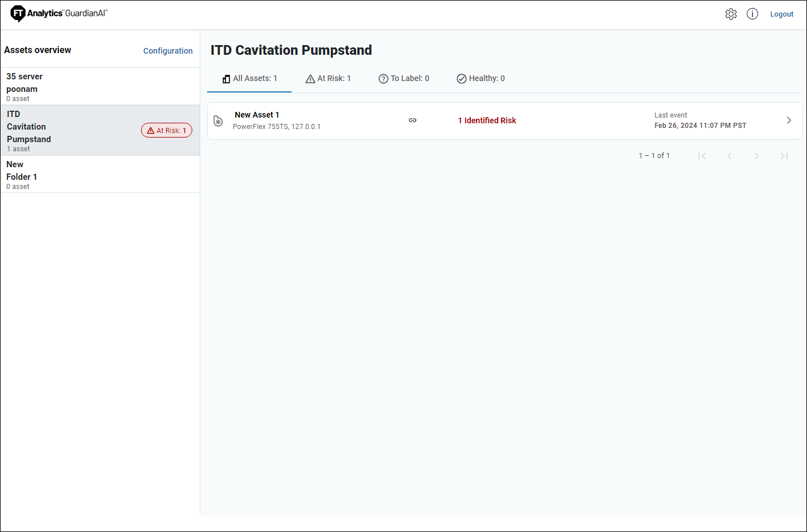Click the link icon on New Asset 1
Screen dimensions: 807x532
[x=413, y=120]
